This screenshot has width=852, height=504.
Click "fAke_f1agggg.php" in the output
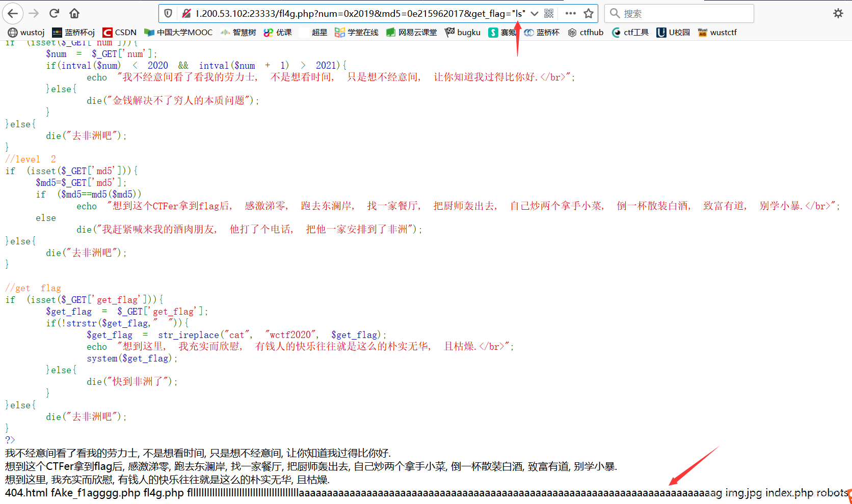[96, 493]
